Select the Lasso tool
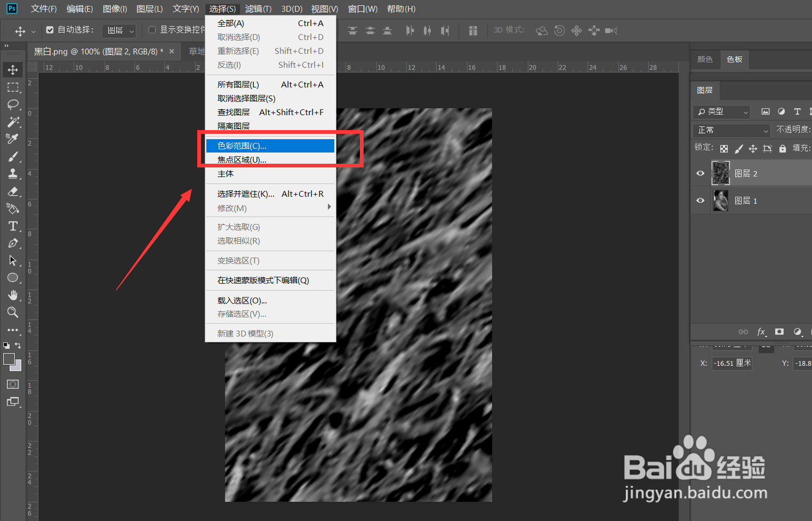 click(13, 105)
